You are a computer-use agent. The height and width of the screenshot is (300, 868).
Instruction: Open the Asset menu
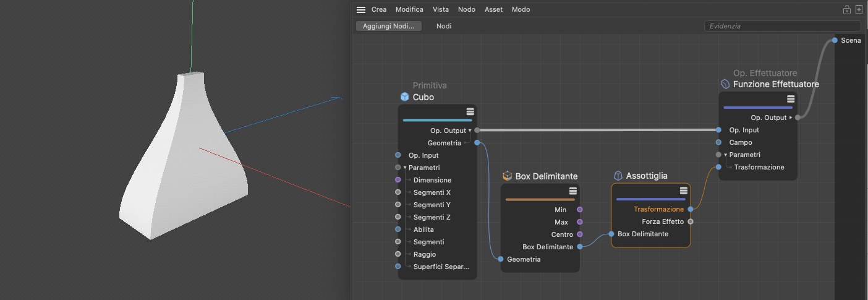point(493,10)
